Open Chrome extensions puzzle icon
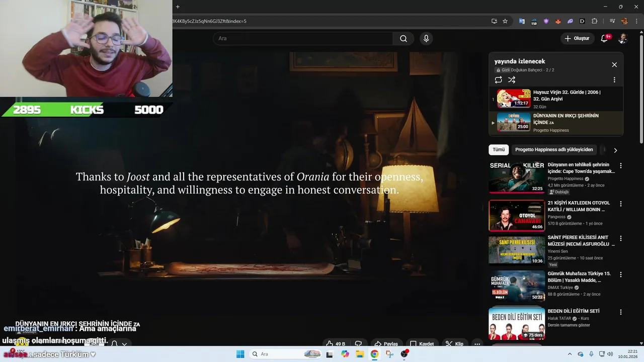The image size is (644, 362). click(x=594, y=21)
